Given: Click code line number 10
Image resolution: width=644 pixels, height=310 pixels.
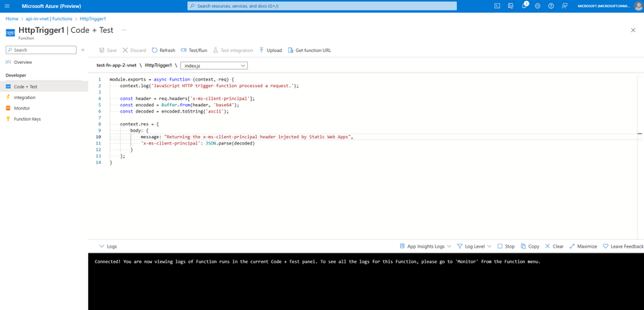Looking at the screenshot, I should click(x=98, y=137).
